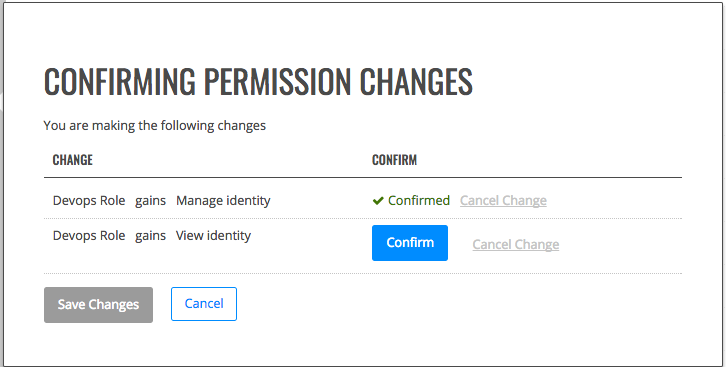Click gains in the Manage identity row
The width and height of the screenshot is (726, 367).
pyautogui.click(x=150, y=201)
